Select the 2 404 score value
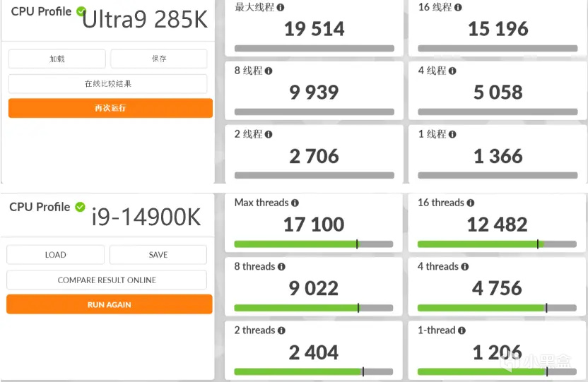The height and width of the screenshot is (382, 588). tap(314, 352)
